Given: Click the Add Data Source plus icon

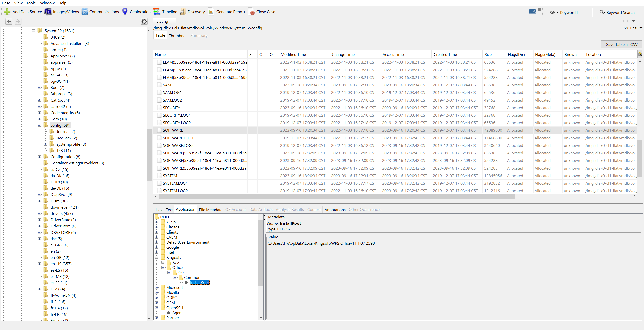Looking at the screenshot, I should [7, 12].
